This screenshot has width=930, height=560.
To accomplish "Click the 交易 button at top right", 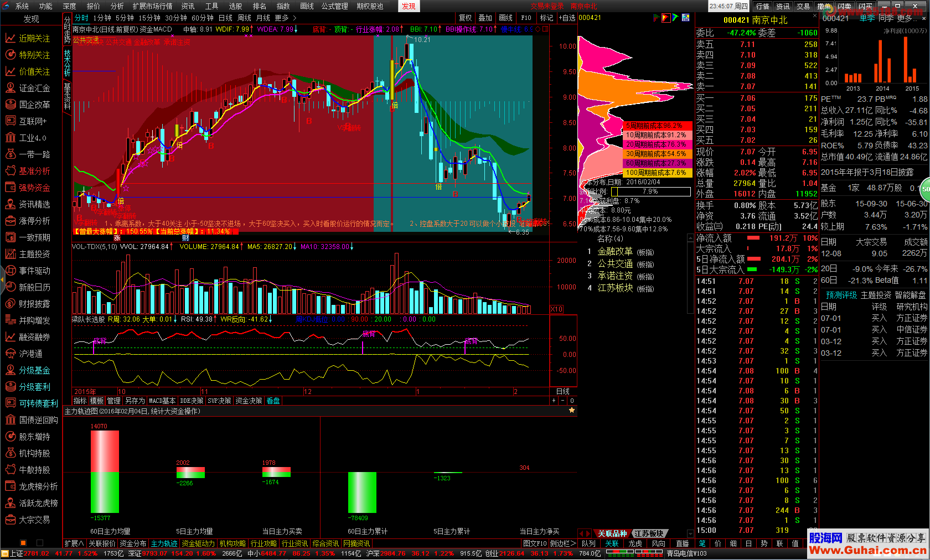I will tap(803, 6).
